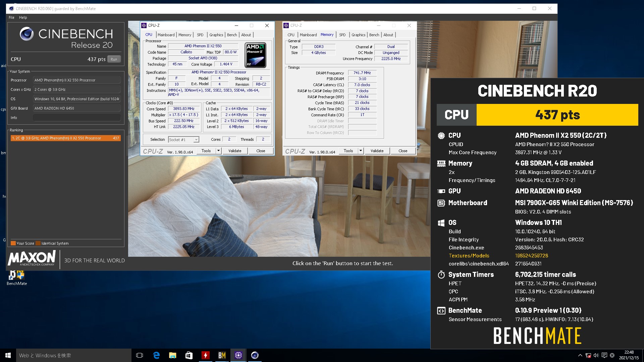Click the Info input field
The image size is (644, 362).
pos(77,118)
